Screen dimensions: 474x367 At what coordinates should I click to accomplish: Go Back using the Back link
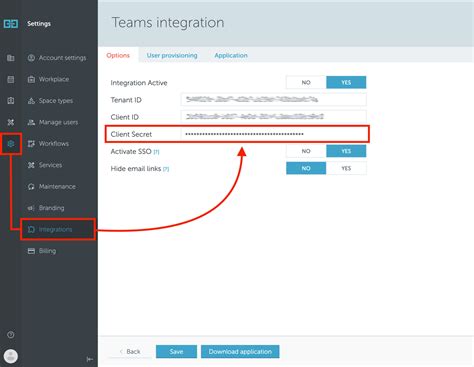(130, 352)
